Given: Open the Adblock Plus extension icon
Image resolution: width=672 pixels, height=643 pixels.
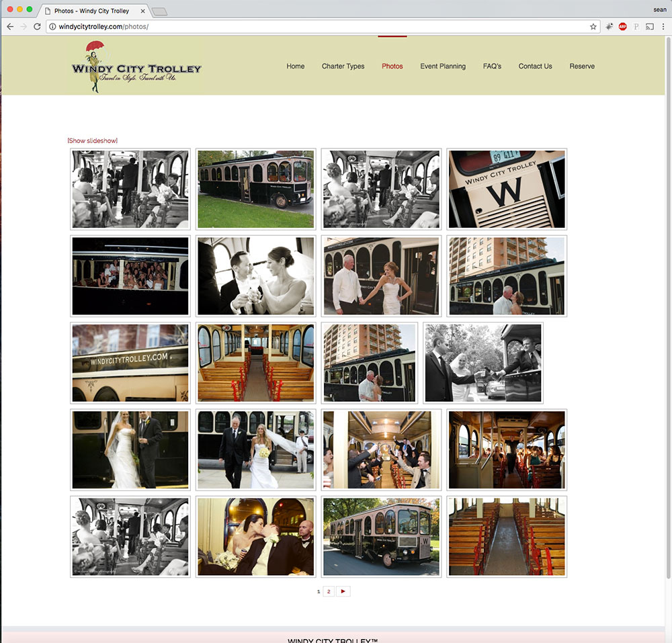Looking at the screenshot, I should point(623,27).
